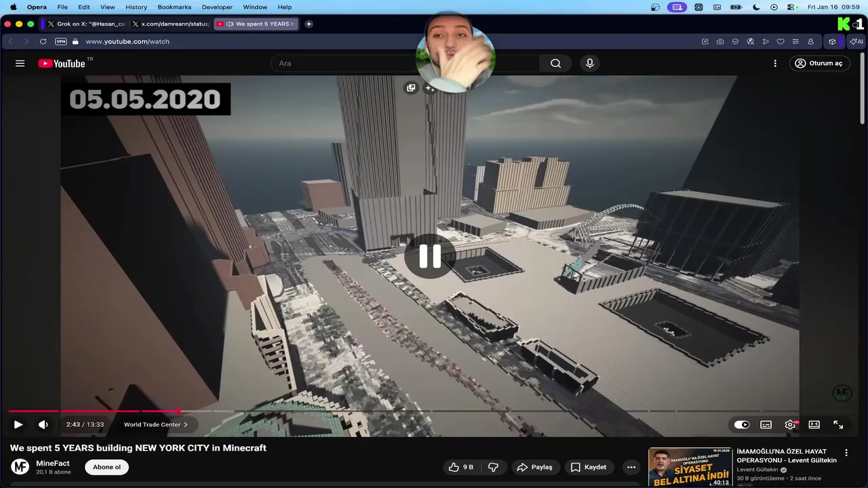The image size is (868, 488).
Task: Switch to Grok on X tab
Action: click(86, 24)
